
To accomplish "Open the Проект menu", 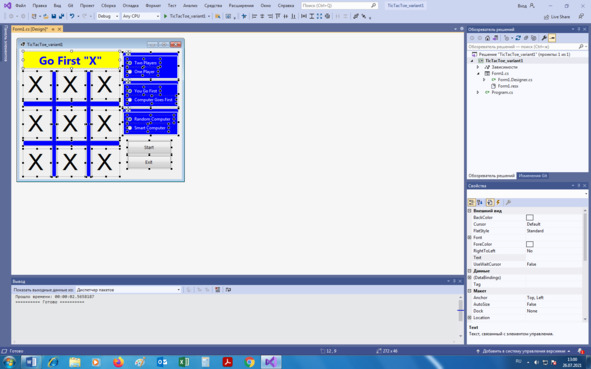I will (x=87, y=6).
